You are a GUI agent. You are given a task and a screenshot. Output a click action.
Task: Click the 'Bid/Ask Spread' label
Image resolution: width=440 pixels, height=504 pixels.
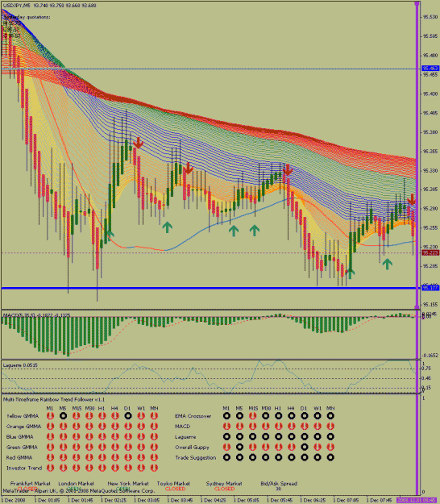(279, 483)
